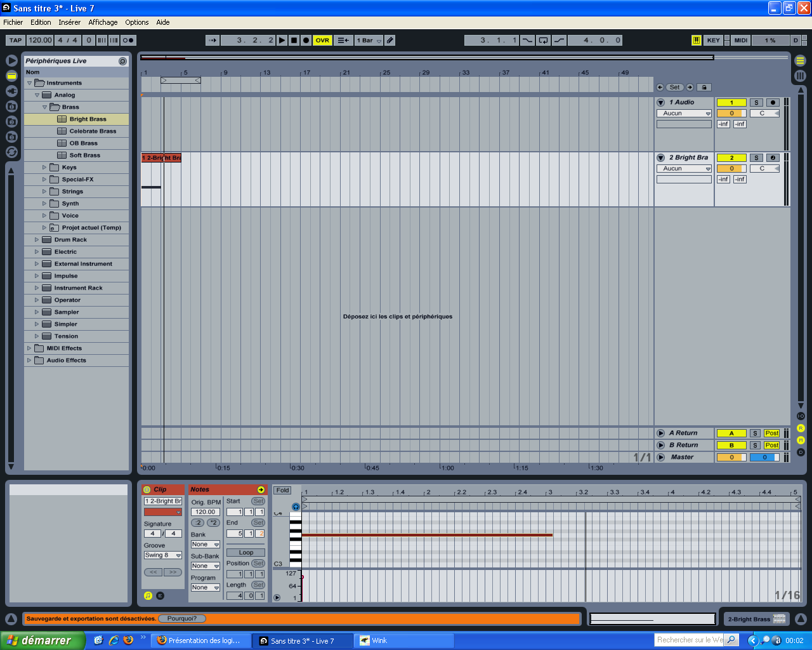Open File Browser 3
The image size is (812, 650).
[x=11, y=136]
